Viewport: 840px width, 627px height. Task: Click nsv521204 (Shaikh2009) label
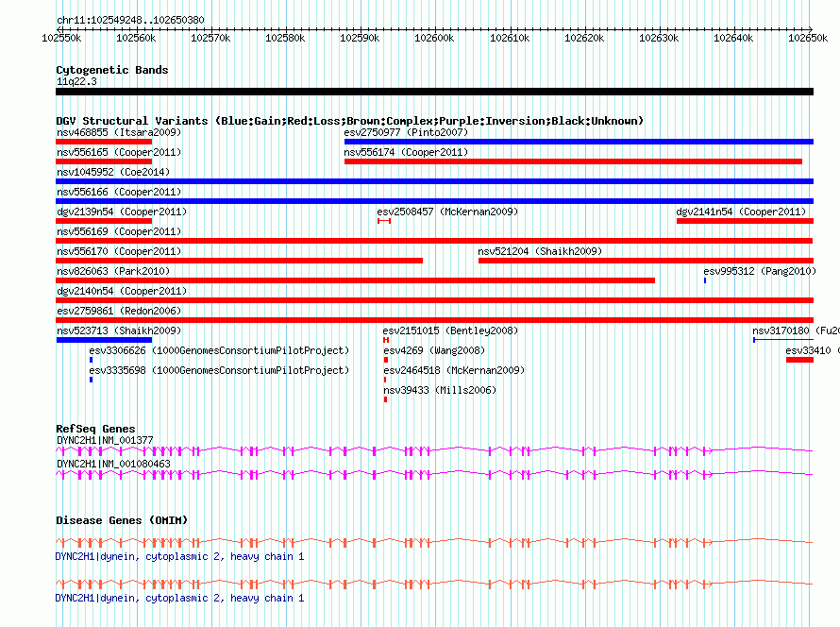540,251
